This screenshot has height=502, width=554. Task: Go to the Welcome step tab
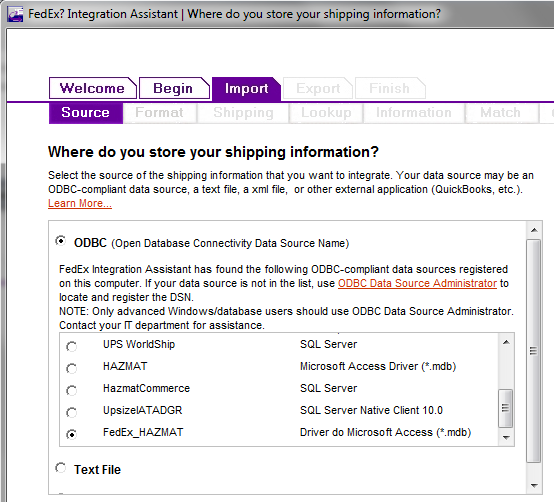click(x=93, y=88)
